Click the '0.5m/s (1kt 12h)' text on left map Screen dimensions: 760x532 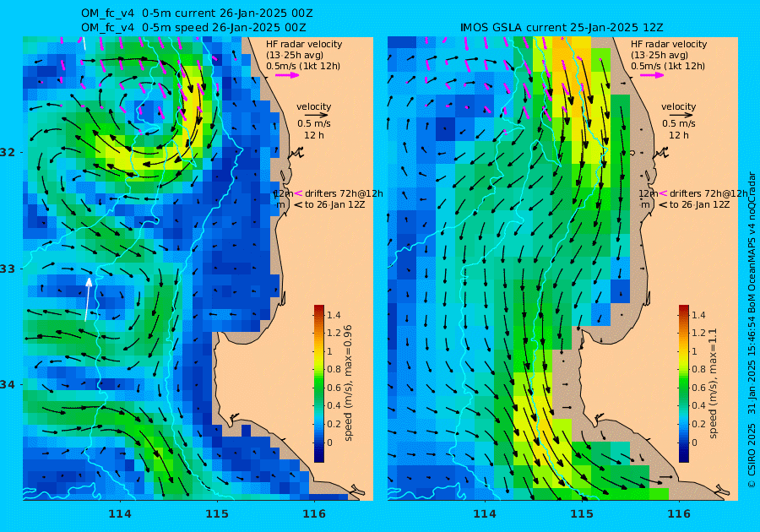coord(303,67)
